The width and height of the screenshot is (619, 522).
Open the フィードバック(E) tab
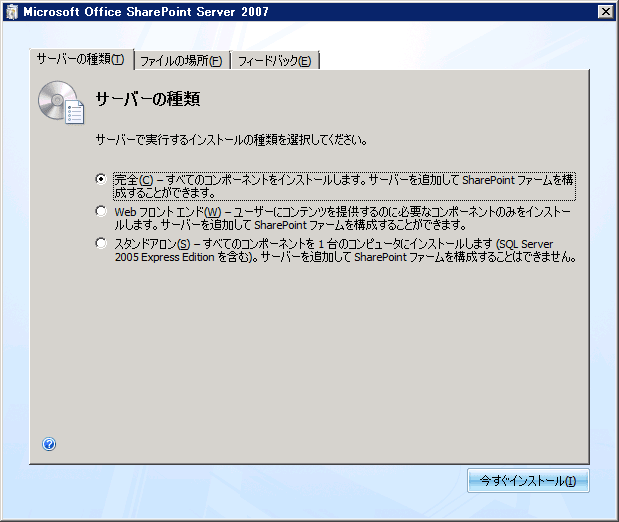(x=275, y=61)
